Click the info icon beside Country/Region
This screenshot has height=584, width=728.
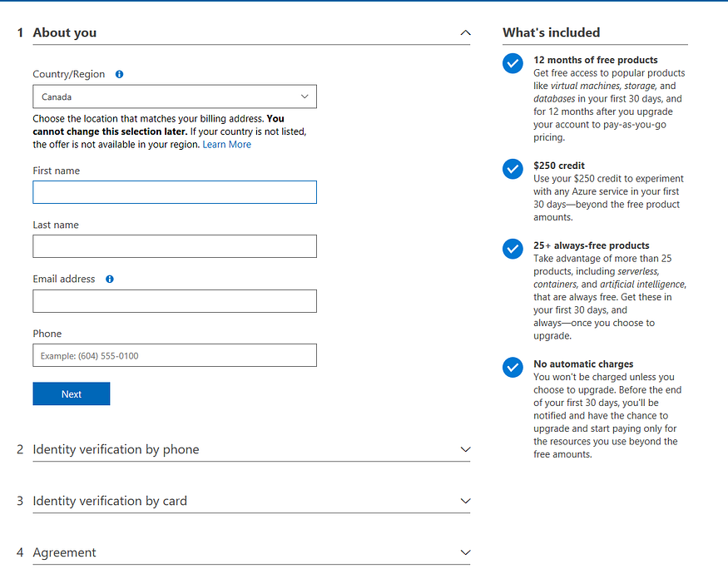pos(118,74)
